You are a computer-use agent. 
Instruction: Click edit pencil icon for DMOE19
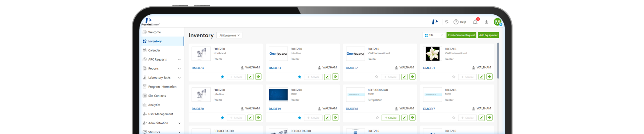pos(327,118)
